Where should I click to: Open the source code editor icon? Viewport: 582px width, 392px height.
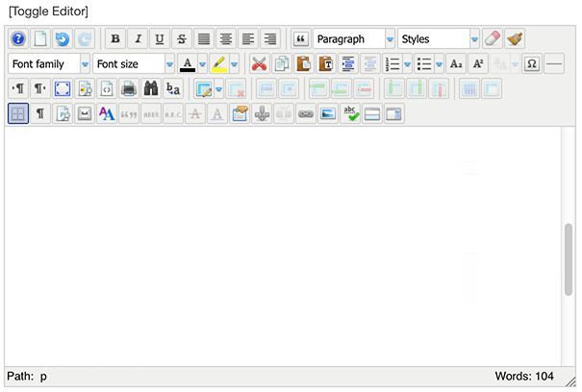(107, 88)
